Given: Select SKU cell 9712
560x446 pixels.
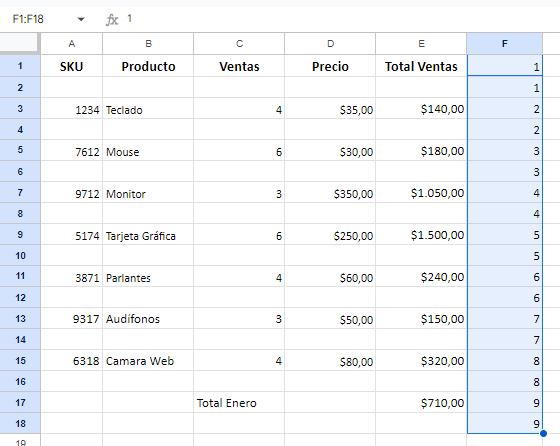Looking at the screenshot, I should 71,193.
